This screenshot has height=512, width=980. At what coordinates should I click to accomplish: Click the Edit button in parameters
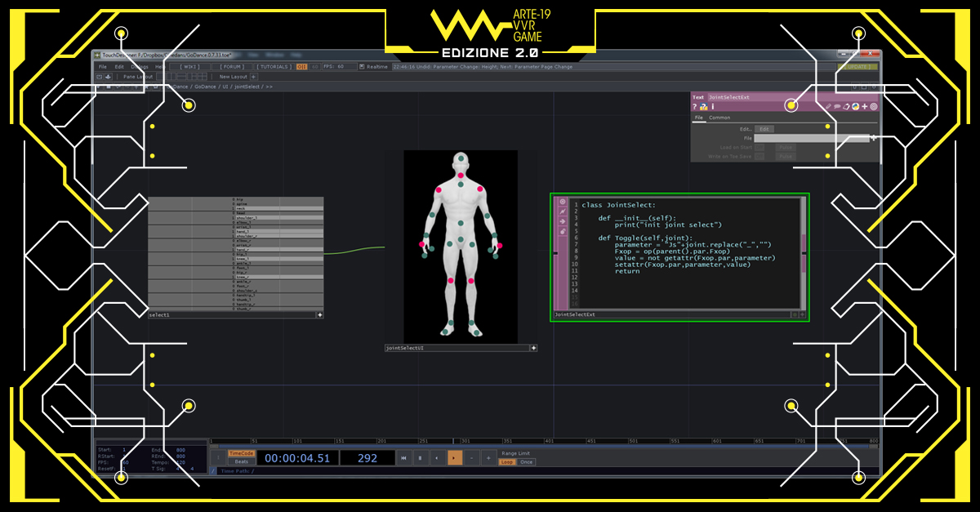(764, 129)
